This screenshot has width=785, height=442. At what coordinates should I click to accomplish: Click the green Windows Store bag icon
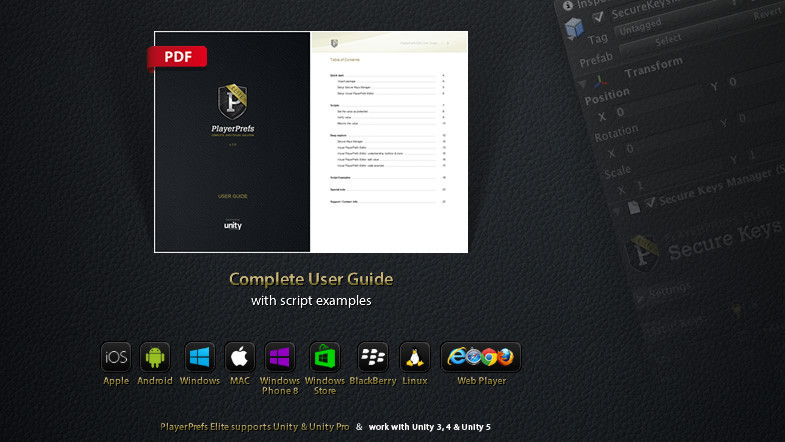(324, 357)
